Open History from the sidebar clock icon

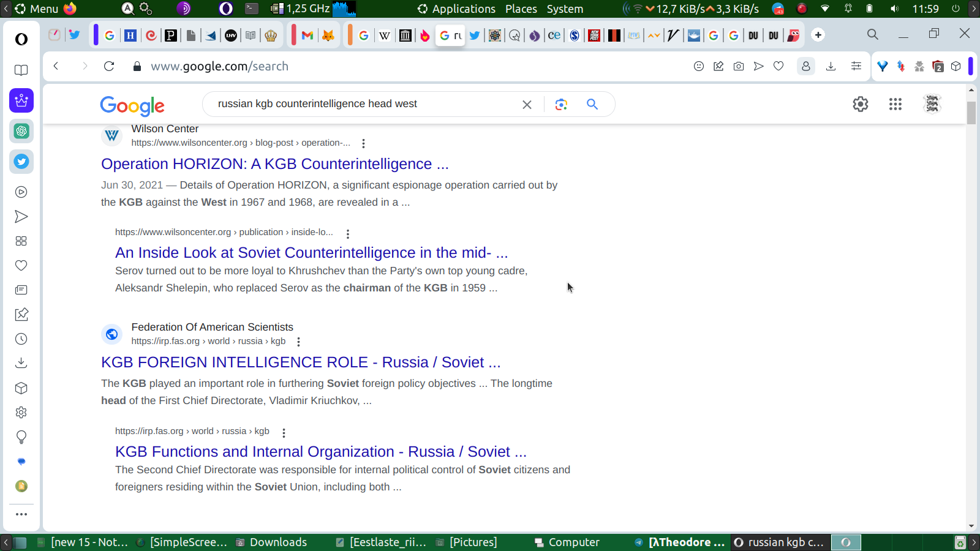tap(21, 339)
